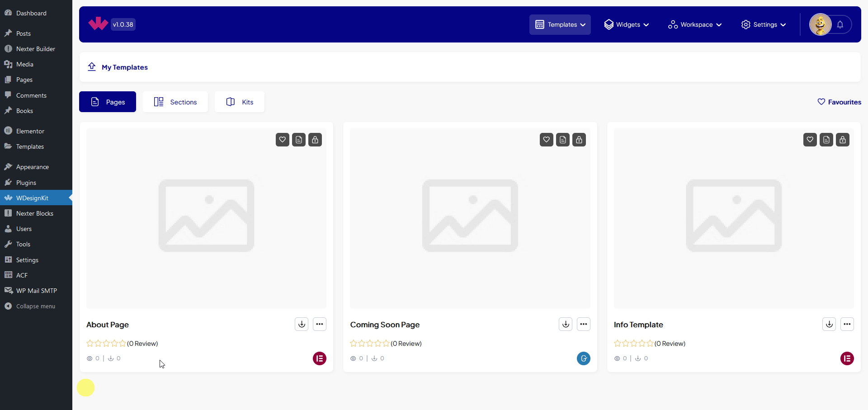Expand the Workspace dropdown

pyautogui.click(x=694, y=24)
